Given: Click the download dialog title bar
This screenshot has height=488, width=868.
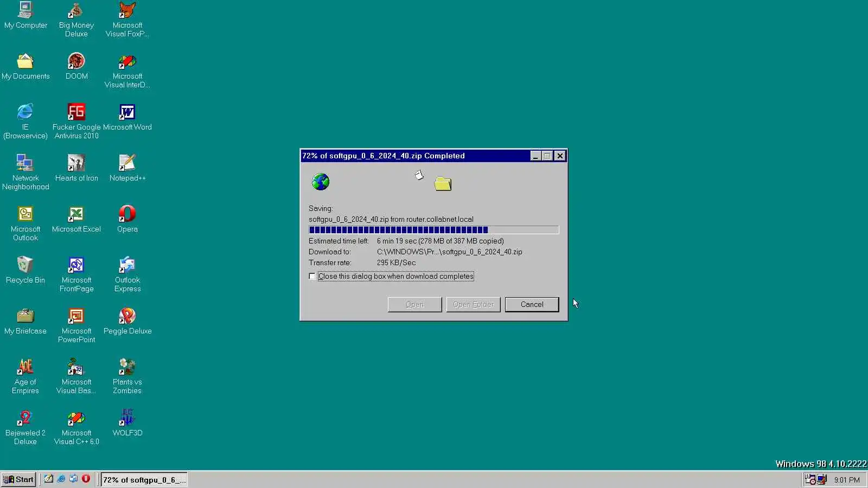Looking at the screenshot, I should [415, 156].
